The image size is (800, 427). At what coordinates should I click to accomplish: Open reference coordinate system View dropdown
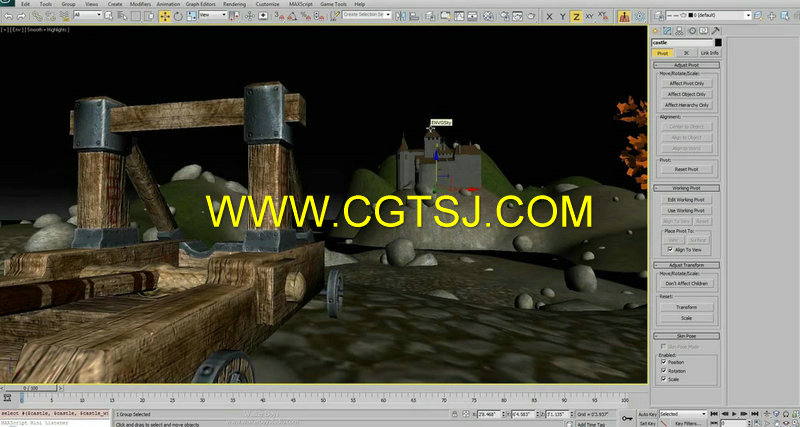(x=213, y=15)
